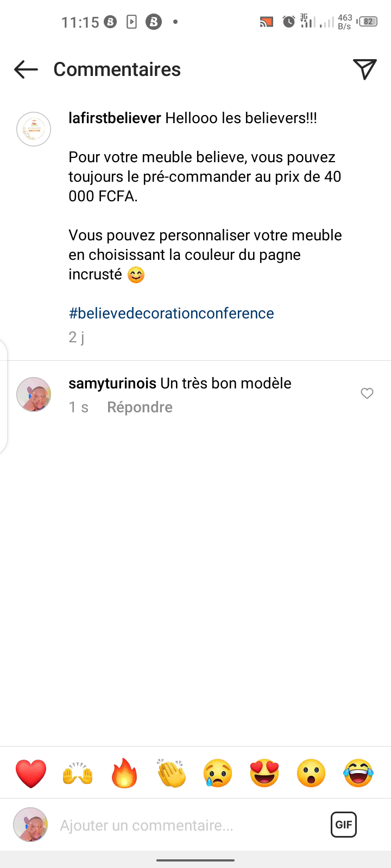This screenshot has height=868, width=391.
Task: Choose the heart-eyes emoji reaction
Action: coord(264,773)
